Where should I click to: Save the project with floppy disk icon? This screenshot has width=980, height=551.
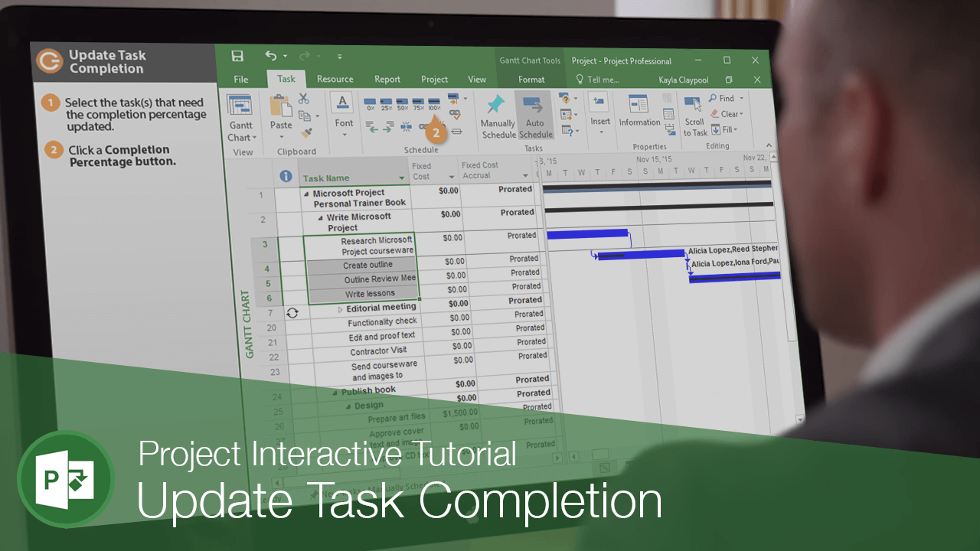(237, 56)
